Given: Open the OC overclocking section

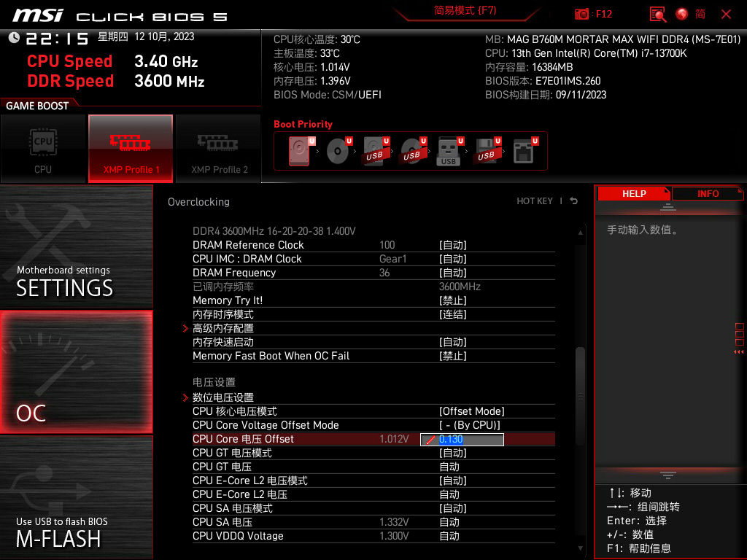Looking at the screenshot, I should (x=76, y=373).
